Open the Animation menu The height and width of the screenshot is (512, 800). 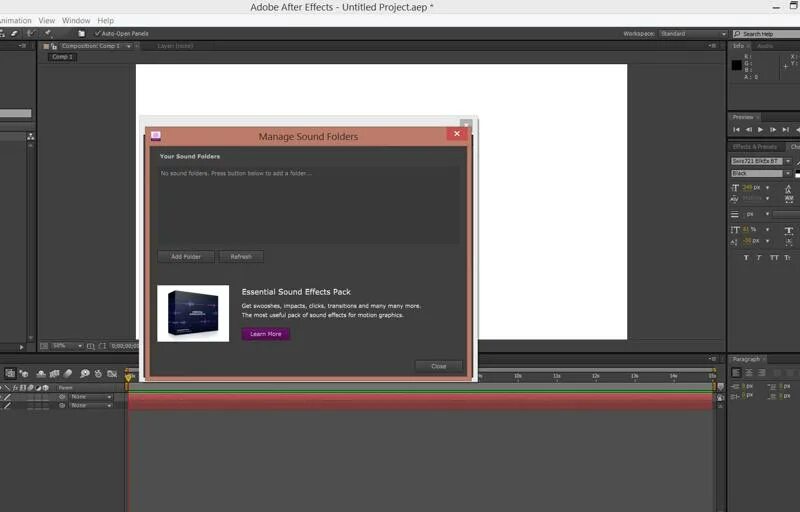pos(15,20)
